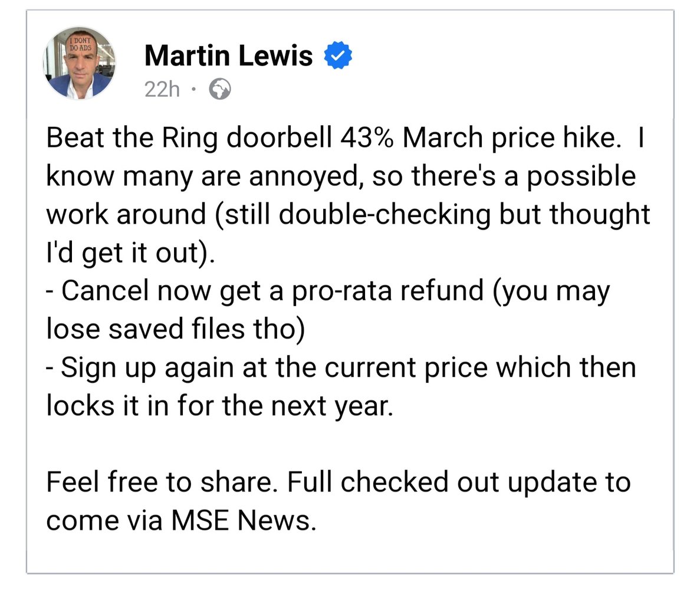Click the "I DONT DO ADS" forehead label
Viewport: 700px width, 590px height.
[x=81, y=44]
